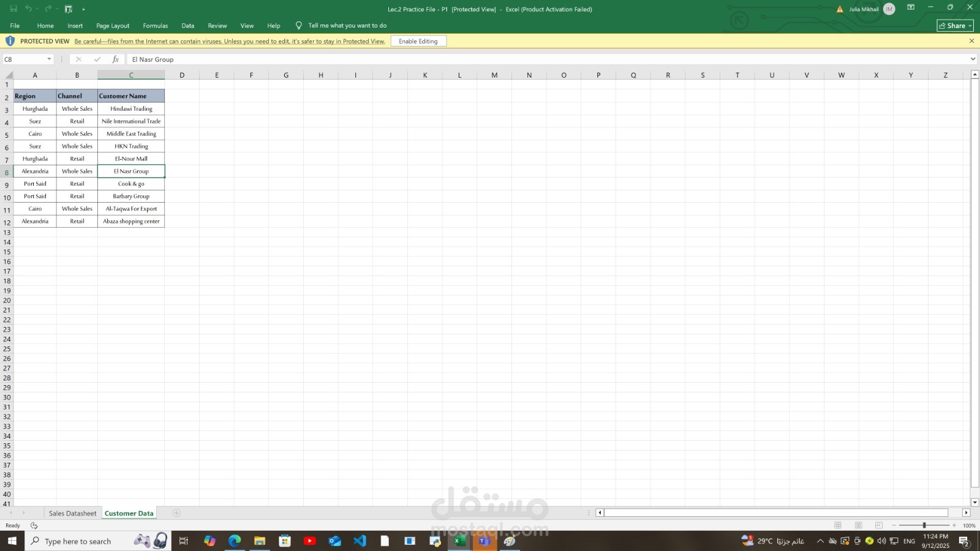Viewport: 980px width, 551px height.
Task: Open the File menu
Action: tap(15, 26)
